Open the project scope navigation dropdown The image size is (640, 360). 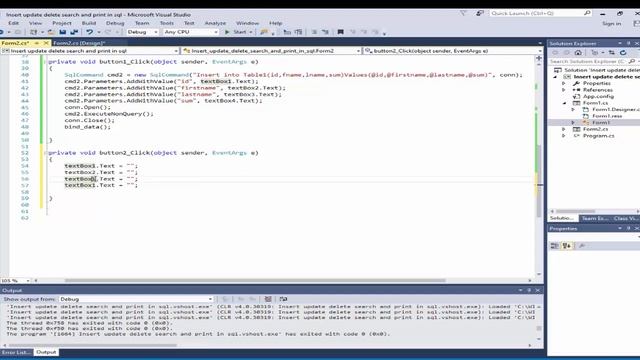click(x=90, y=51)
